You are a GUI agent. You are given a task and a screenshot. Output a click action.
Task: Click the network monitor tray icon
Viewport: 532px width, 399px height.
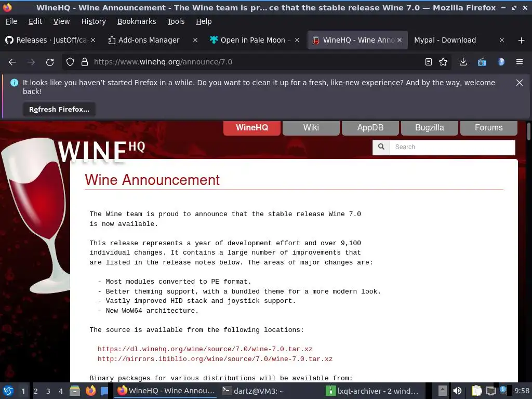490,391
